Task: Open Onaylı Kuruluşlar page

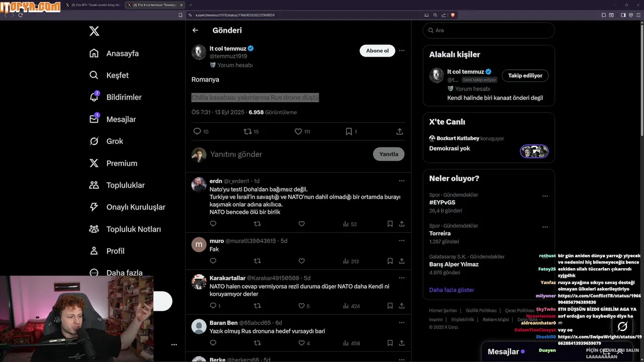Action: tap(127, 207)
